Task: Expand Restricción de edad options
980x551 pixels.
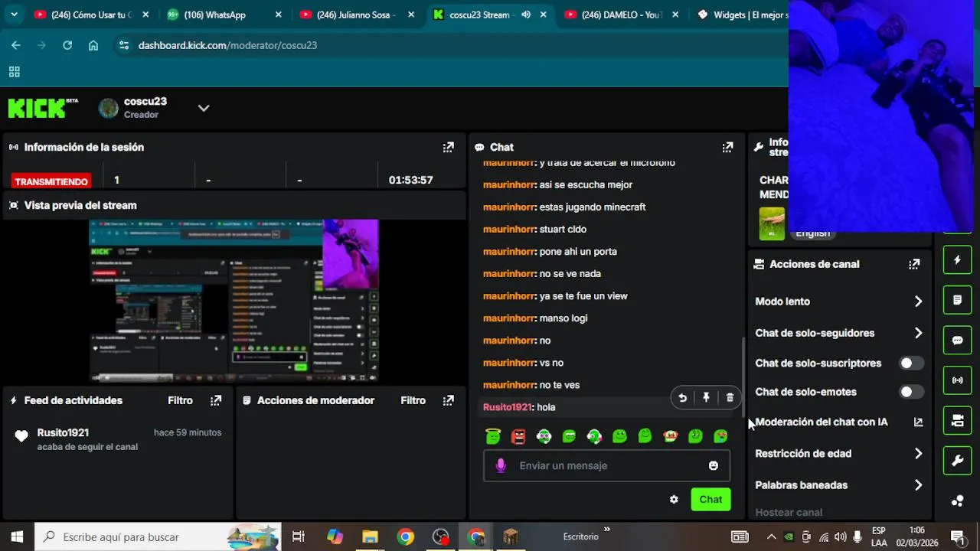Action: (x=918, y=454)
